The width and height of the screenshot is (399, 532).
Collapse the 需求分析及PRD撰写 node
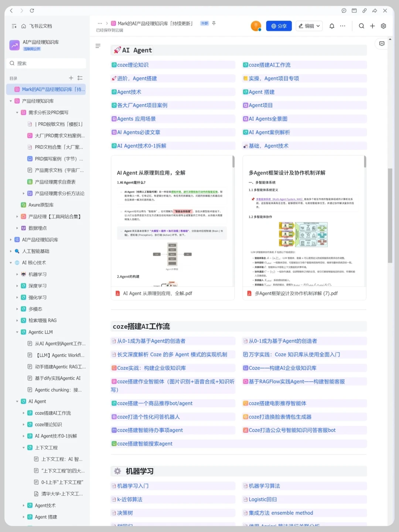tap(17, 112)
